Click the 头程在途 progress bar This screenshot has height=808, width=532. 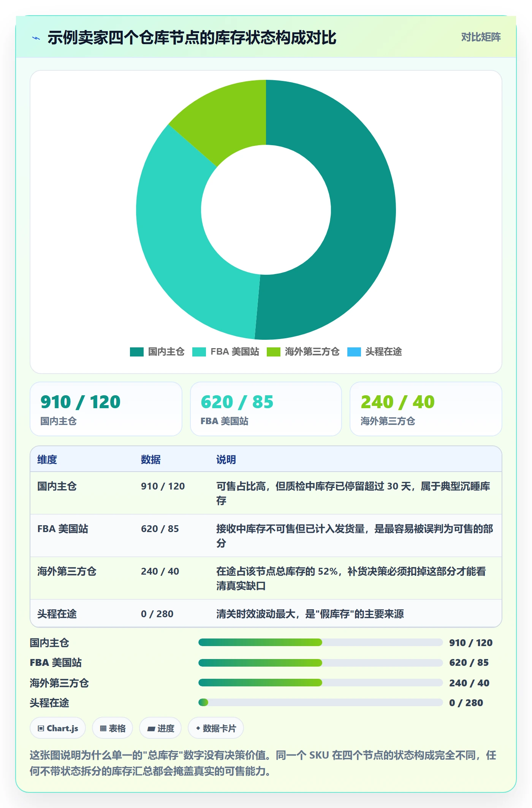(320, 702)
